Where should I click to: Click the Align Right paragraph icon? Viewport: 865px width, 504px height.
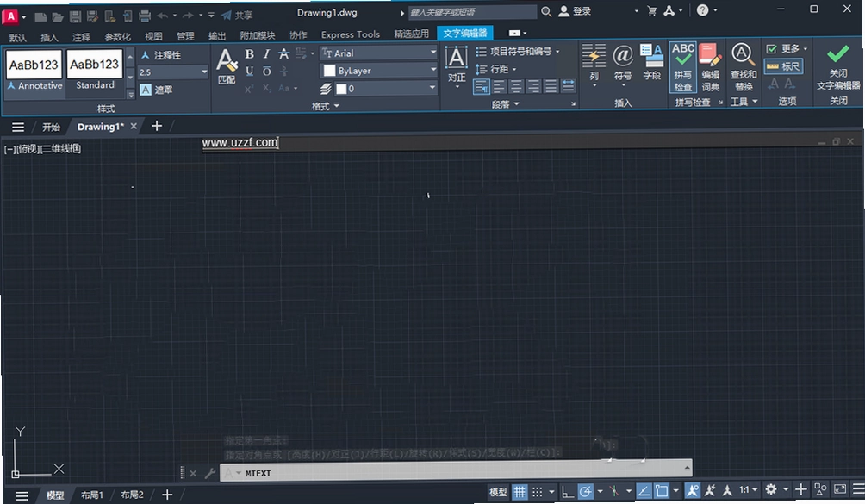pyautogui.click(x=533, y=86)
